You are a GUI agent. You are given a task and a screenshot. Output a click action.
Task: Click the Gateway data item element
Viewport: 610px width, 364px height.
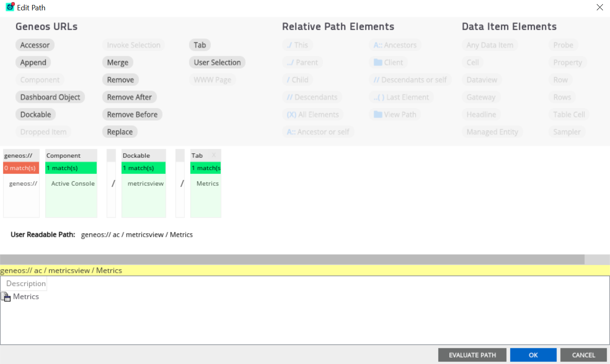[x=481, y=97]
